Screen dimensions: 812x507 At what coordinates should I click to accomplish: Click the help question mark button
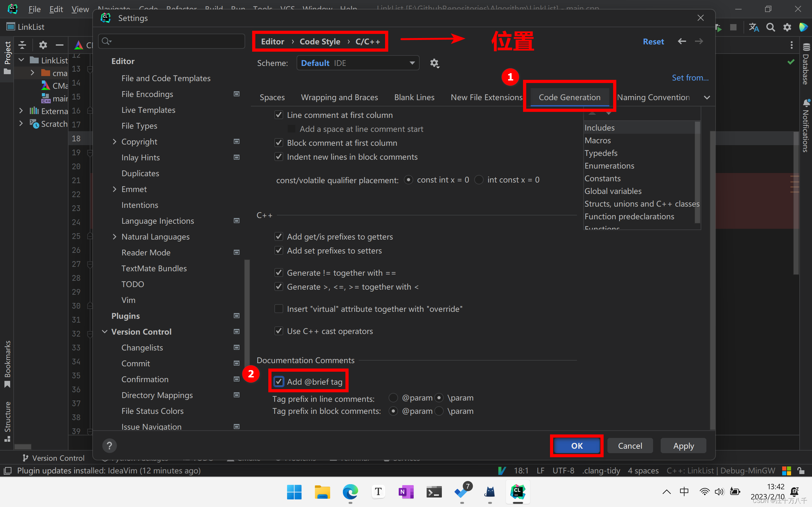click(109, 446)
